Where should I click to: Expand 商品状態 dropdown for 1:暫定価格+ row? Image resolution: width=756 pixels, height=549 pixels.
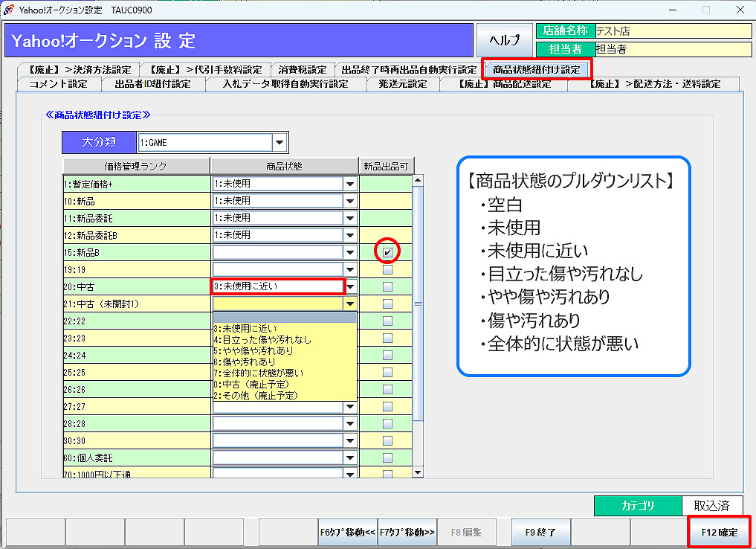349,183
